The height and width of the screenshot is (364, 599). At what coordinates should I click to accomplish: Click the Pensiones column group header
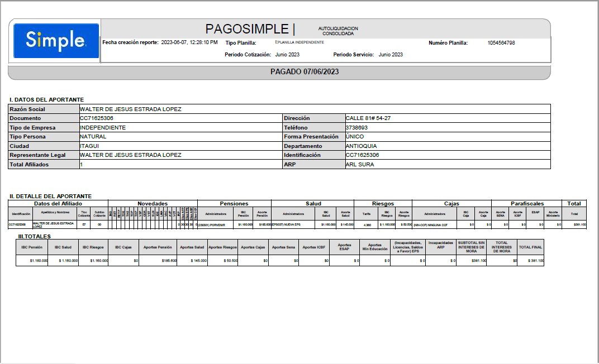coord(234,204)
